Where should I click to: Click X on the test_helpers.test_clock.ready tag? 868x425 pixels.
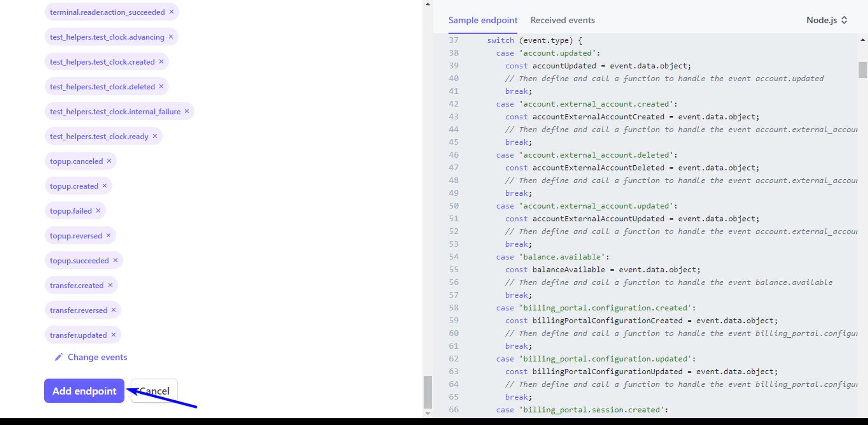tap(155, 136)
